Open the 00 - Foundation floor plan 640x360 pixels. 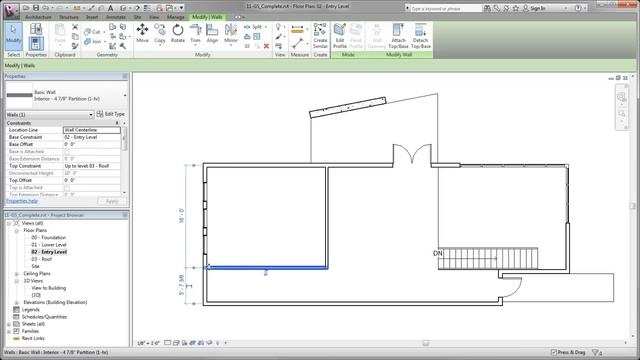[x=48, y=238]
